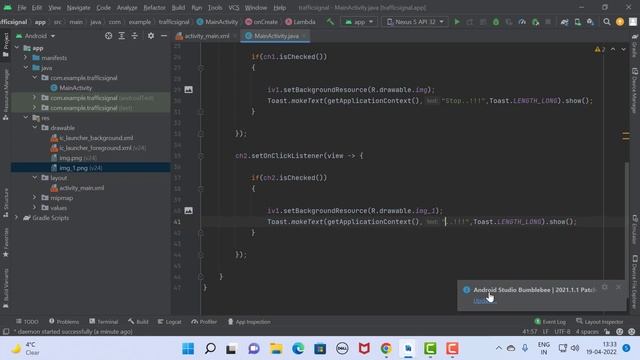
Task: Click the Expand All icon in Project panel
Action: pyautogui.click(x=122, y=36)
